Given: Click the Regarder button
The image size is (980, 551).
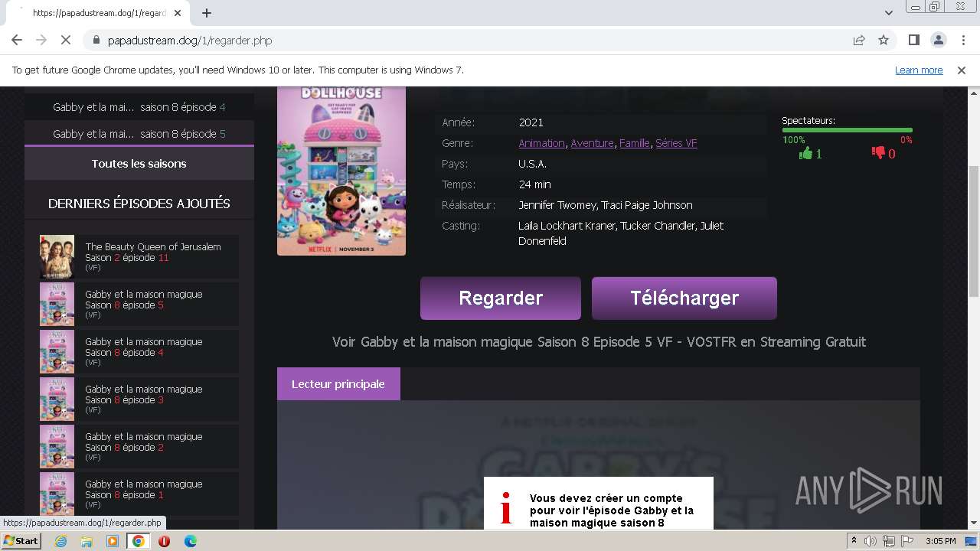Looking at the screenshot, I should pyautogui.click(x=501, y=298).
